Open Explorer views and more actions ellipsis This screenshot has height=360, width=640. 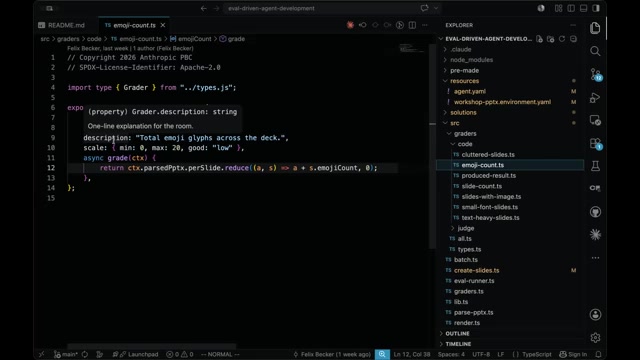click(573, 25)
